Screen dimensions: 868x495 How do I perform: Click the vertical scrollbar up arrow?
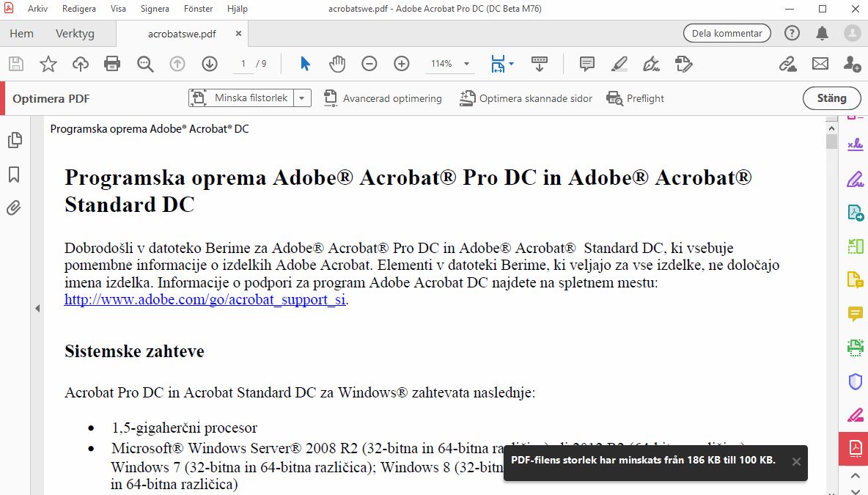tap(831, 128)
